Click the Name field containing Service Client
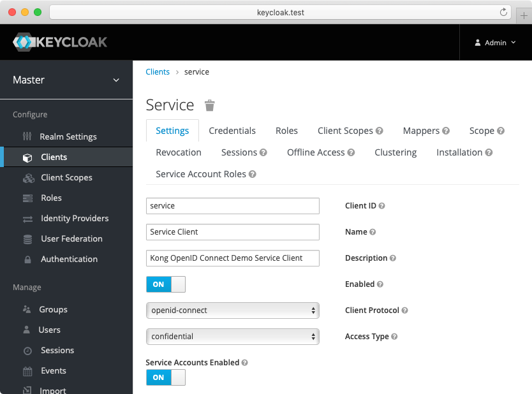 click(233, 232)
